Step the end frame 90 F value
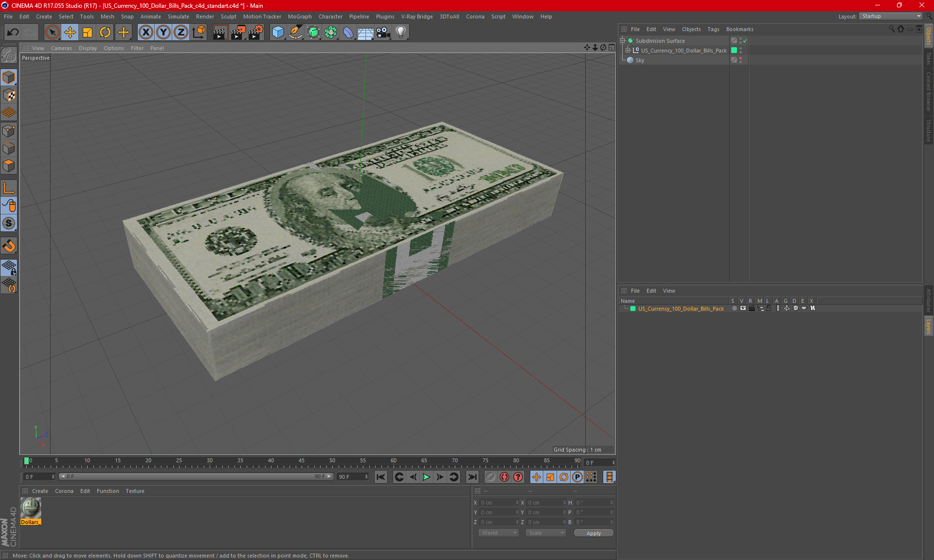This screenshot has width=934, height=560. point(367,477)
